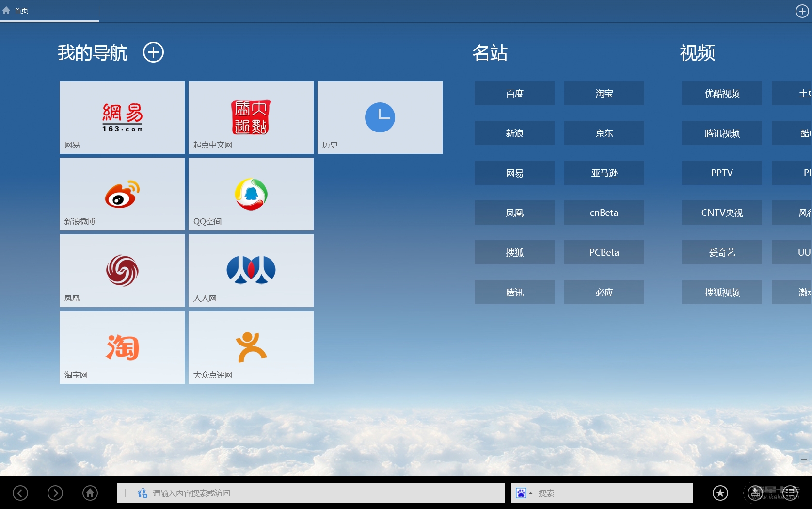The width and height of the screenshot is (812, 509).
Task: Open the 人人网 tile
Action: (251, 271)
